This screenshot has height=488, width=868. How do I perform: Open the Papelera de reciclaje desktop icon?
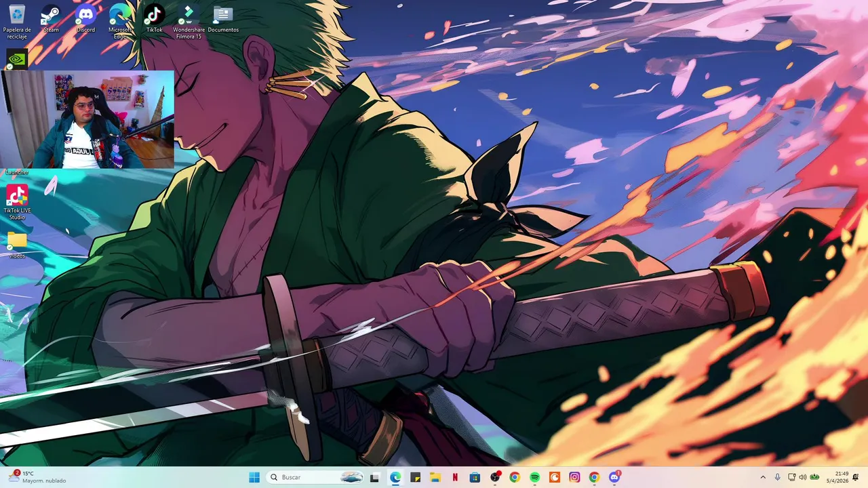(17, 22)
